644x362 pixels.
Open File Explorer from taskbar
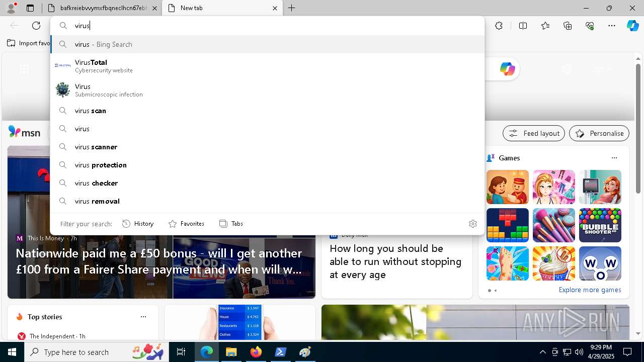point(231,352)
